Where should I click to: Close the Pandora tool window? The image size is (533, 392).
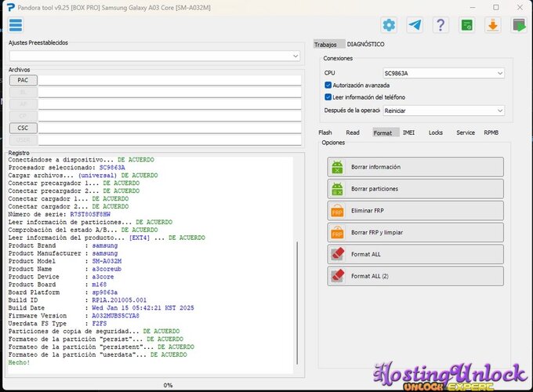(x=520, y=7)
